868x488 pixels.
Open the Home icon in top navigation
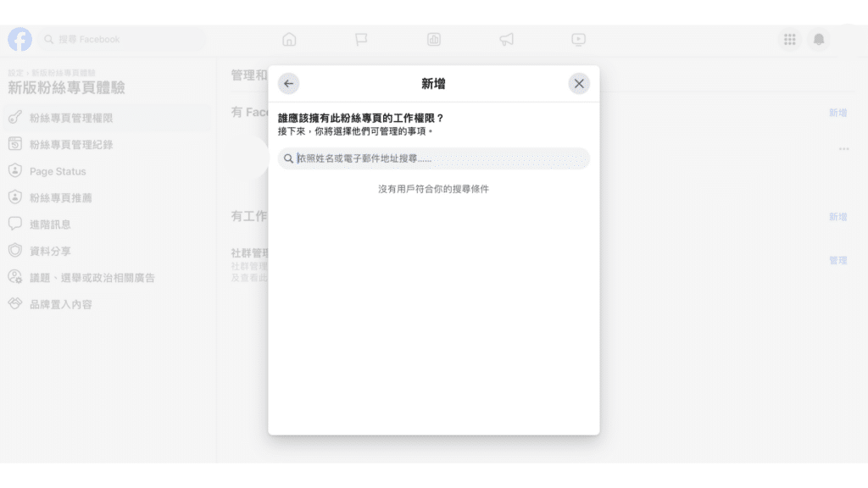pos(289,39)
